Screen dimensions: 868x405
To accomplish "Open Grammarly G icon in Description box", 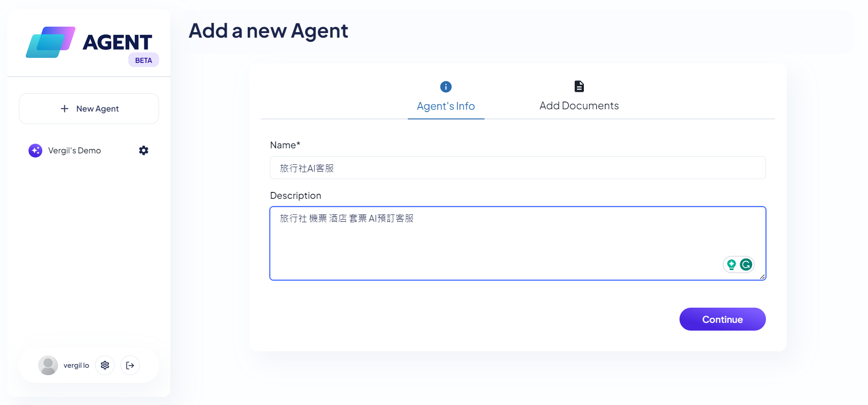I will point(746,264).
